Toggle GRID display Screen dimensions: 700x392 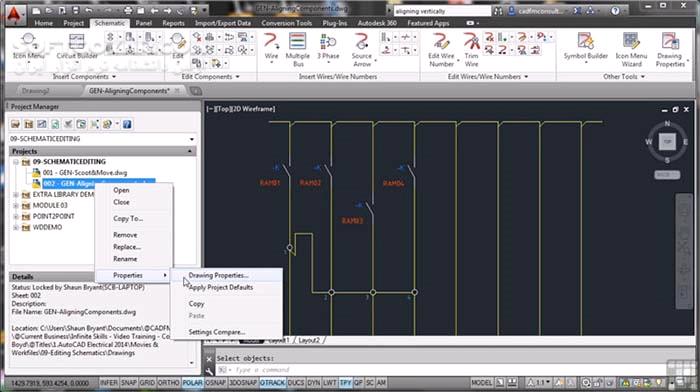tap(147, 383)
